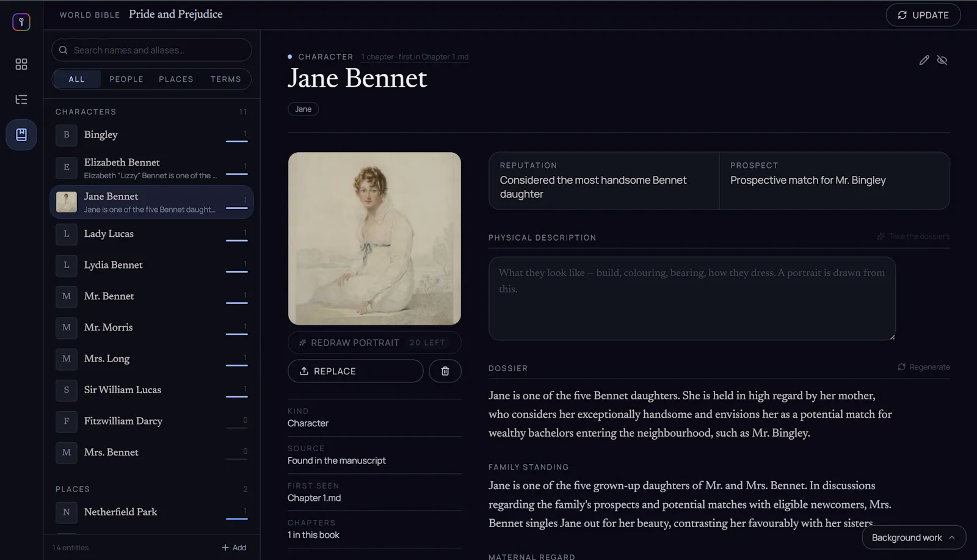
Task: Click Lydia Bennet's letter L avatar
Action: [67, 265]
